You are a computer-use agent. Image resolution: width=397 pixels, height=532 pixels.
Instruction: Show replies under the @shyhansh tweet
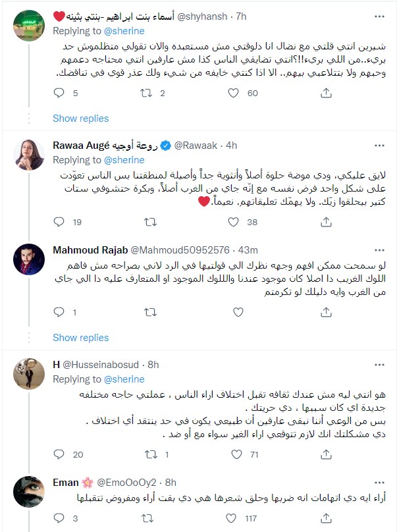click(x=80, y=119)
